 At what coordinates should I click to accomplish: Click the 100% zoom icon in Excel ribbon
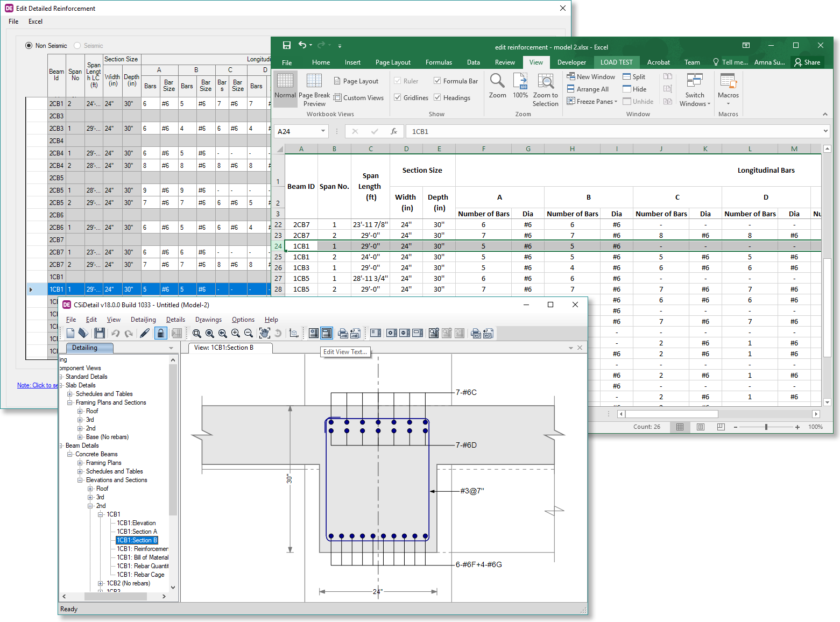pos(520,86)
